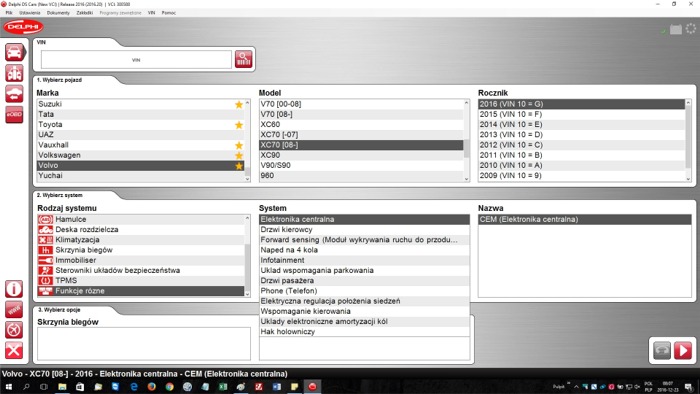Select CEM (Elektronika centralna) name
This screenshot has width=700, height=394.
(584, 219)
